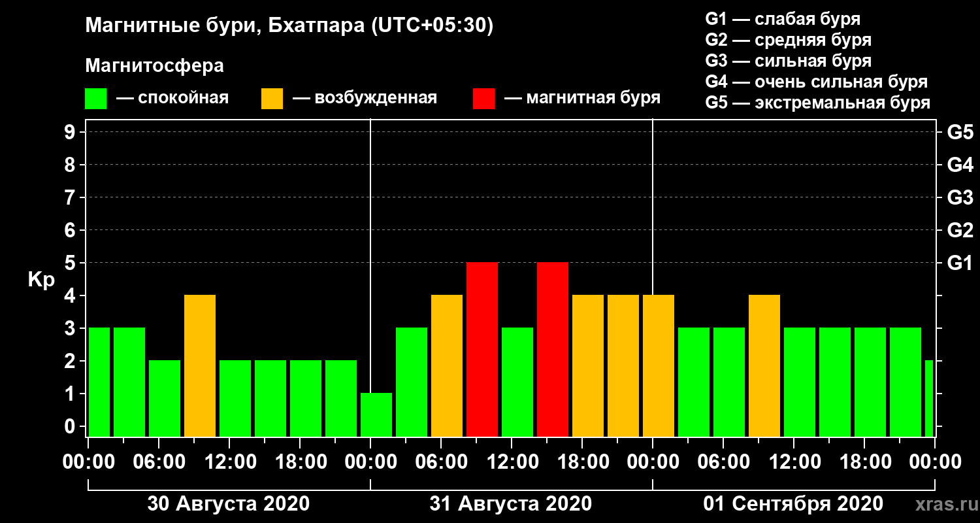Click the shortest green bar with Kp 1
Viewport: 980px width, 523px height.
[x=376, y=414]
